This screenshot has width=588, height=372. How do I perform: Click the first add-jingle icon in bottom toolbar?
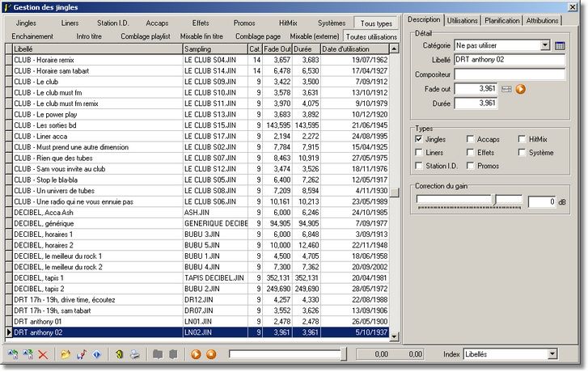pyautogui.click(x=13, y=354)
